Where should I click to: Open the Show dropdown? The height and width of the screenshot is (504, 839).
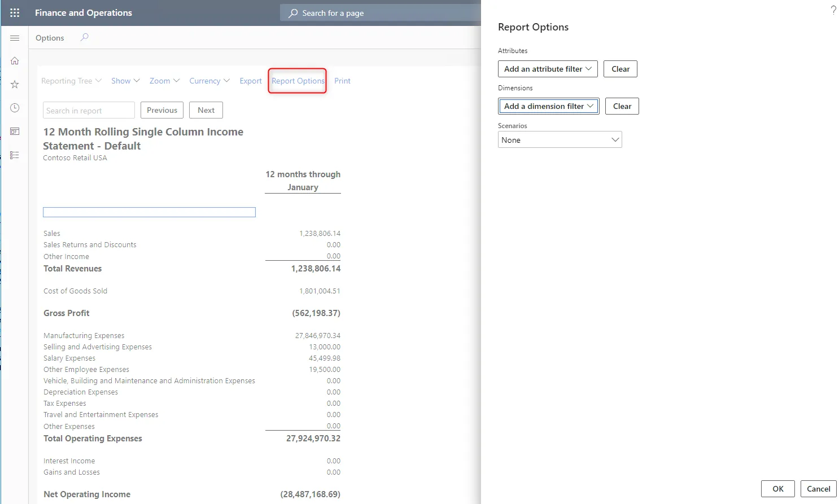pyautogui.click(x=125, y=81)
